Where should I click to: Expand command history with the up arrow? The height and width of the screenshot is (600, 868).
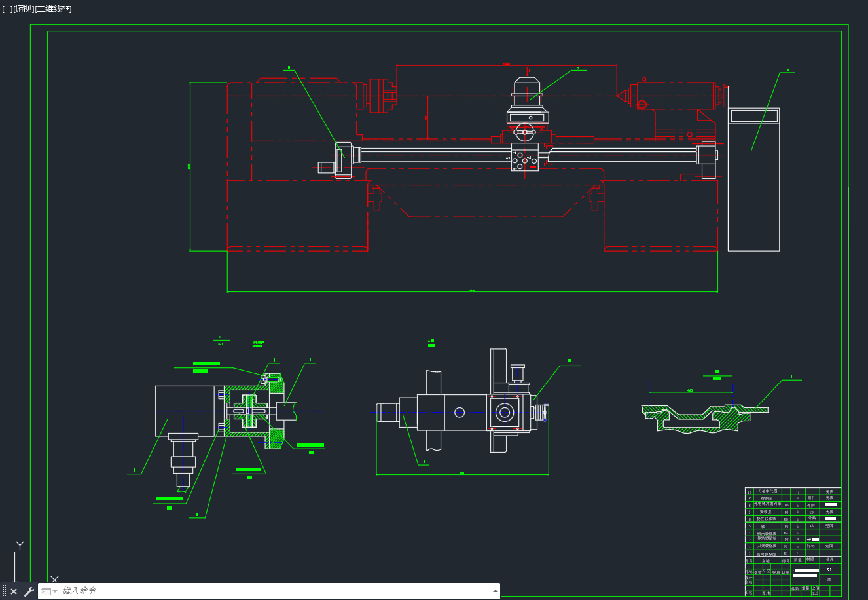tap(496, 591)
